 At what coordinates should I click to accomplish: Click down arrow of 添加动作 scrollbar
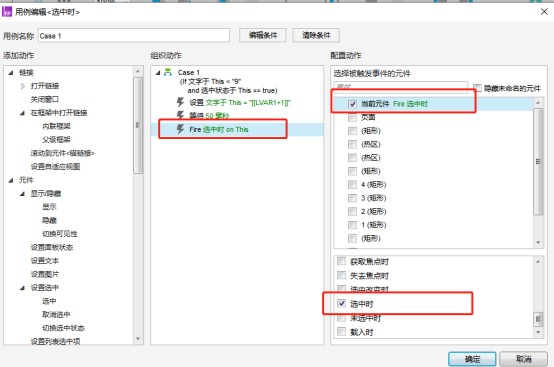pos(138,339)
